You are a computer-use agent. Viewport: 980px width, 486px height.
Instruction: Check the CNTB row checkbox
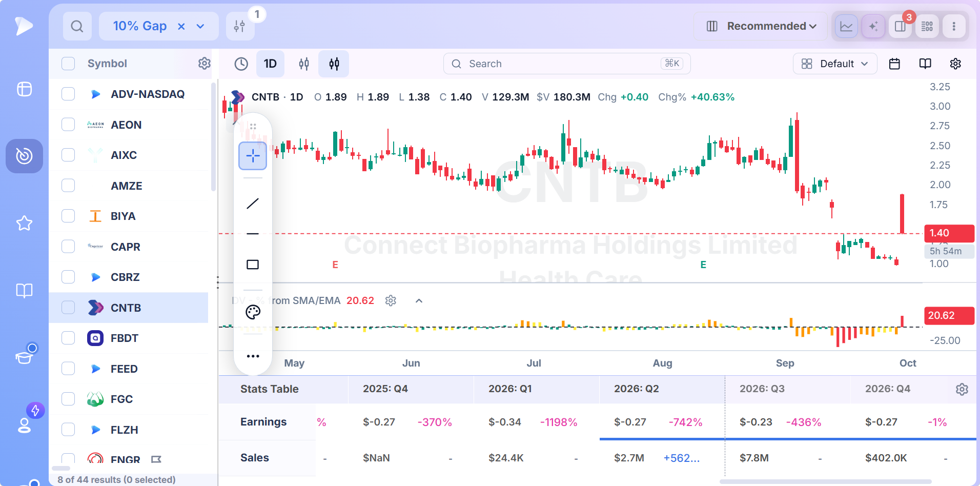pos(68,308)
